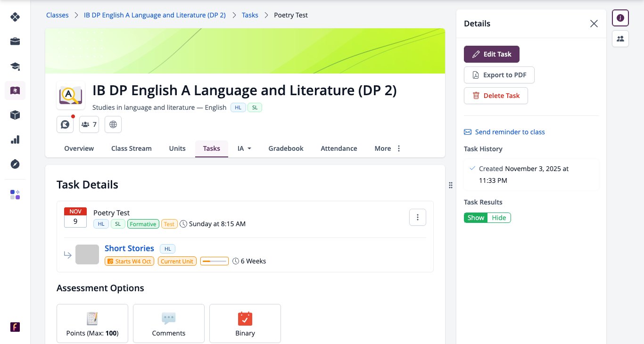644x344 pixels.
Task: Open the briefcase icon in sidebar
Action: click(x=15, y=41)
